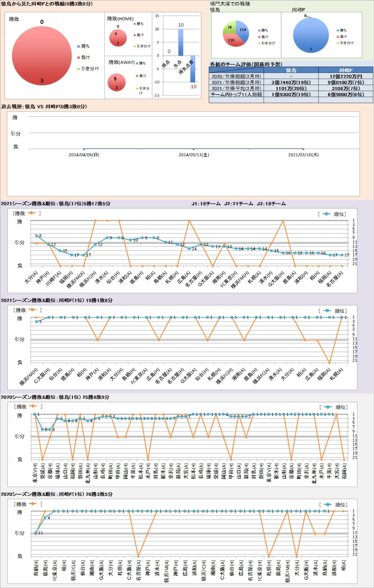
Task: Click the red 負け legend marker beside the large 勝敗 pie
Action: coord(78,57)
